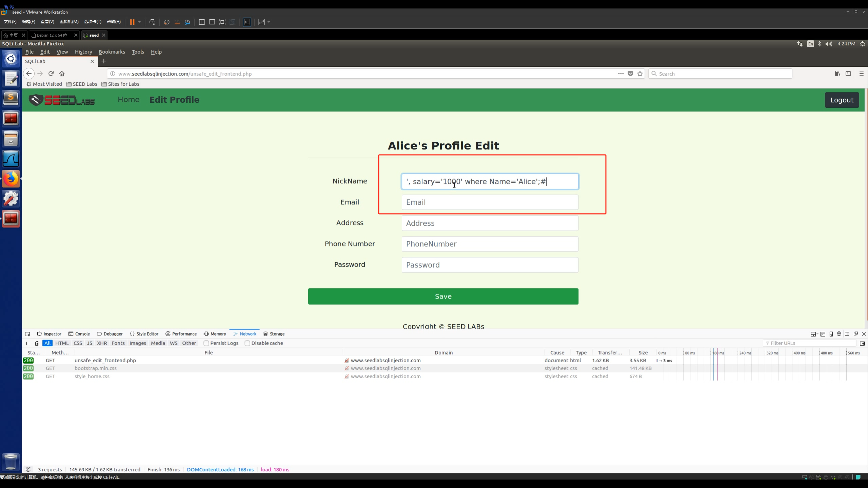This screenshot has width=868, height=488.
Task: Launch Wireshark from the Ubuntu dock
Action: click(11, 159)
